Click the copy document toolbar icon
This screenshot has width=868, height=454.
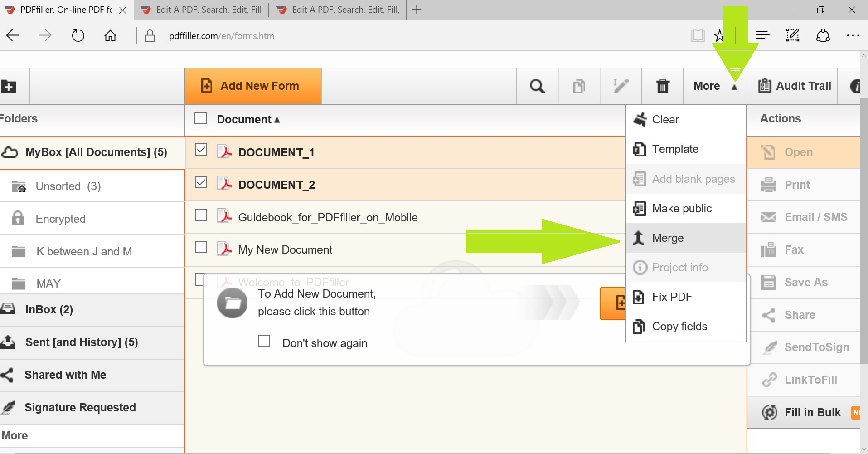(579, 86)
